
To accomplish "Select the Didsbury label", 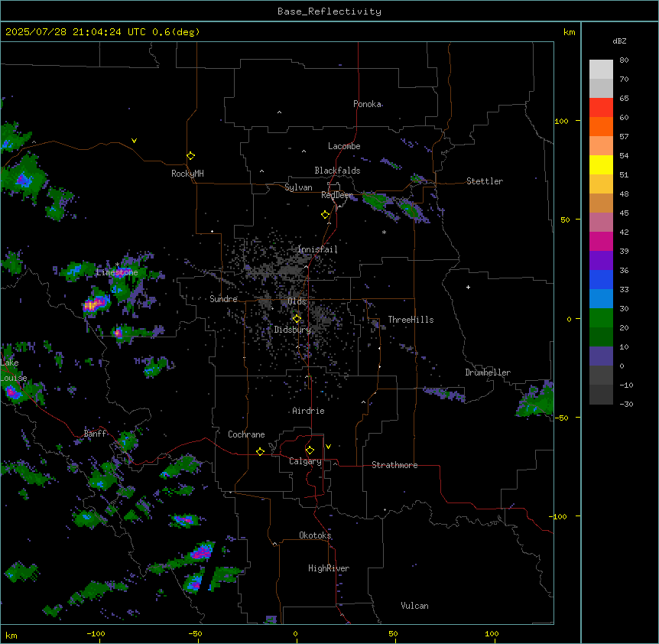I will point(293,330).
